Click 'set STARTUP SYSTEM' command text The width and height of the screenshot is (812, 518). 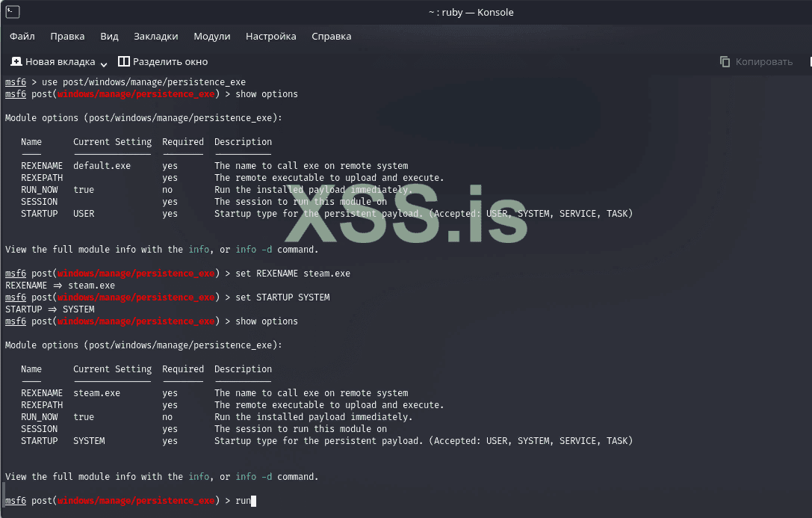[x=282, y=297]
